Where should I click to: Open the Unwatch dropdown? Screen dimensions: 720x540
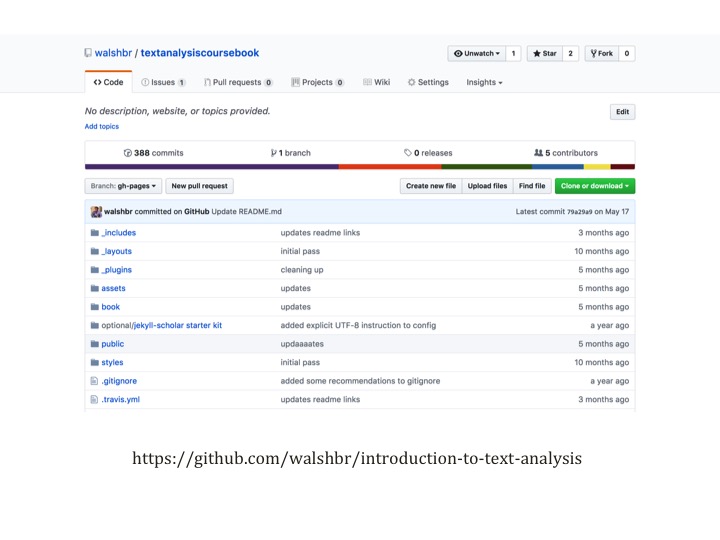click(x=477, y=53)
